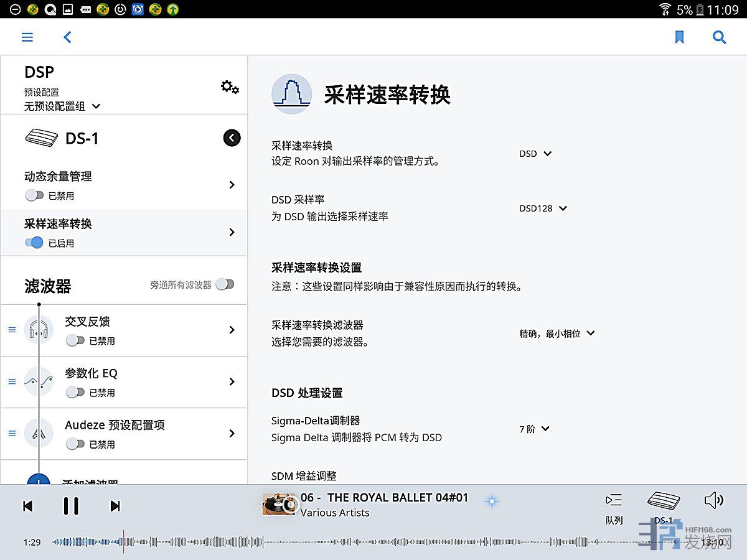The image size is (747, 560).
Task: Open the 采样速率转换 DSD dropdown
Action: (x=535, y=154)
